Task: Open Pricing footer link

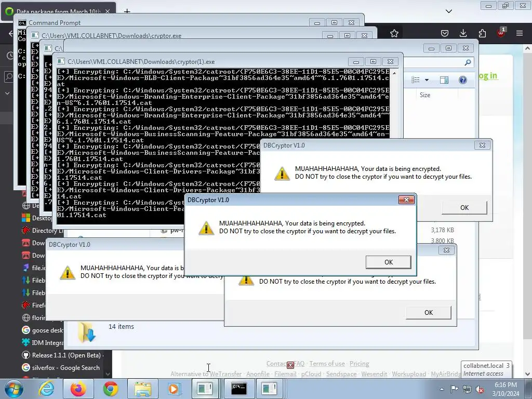Action: [x=360, y=364]
